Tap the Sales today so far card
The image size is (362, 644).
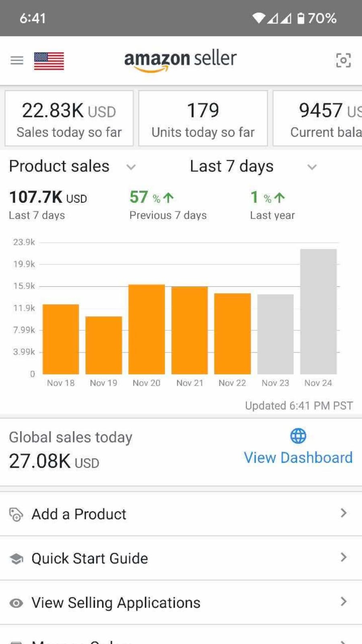tap(69, 118)
